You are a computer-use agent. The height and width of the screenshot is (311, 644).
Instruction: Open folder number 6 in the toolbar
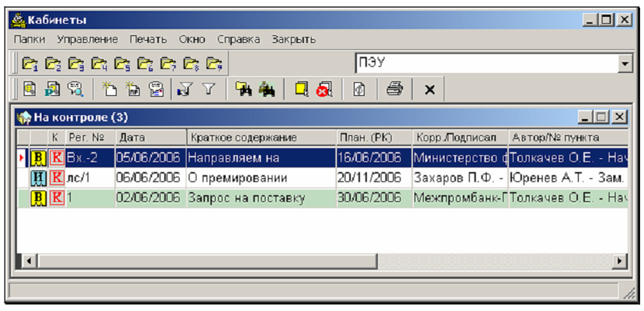click(x=145, y=63)
